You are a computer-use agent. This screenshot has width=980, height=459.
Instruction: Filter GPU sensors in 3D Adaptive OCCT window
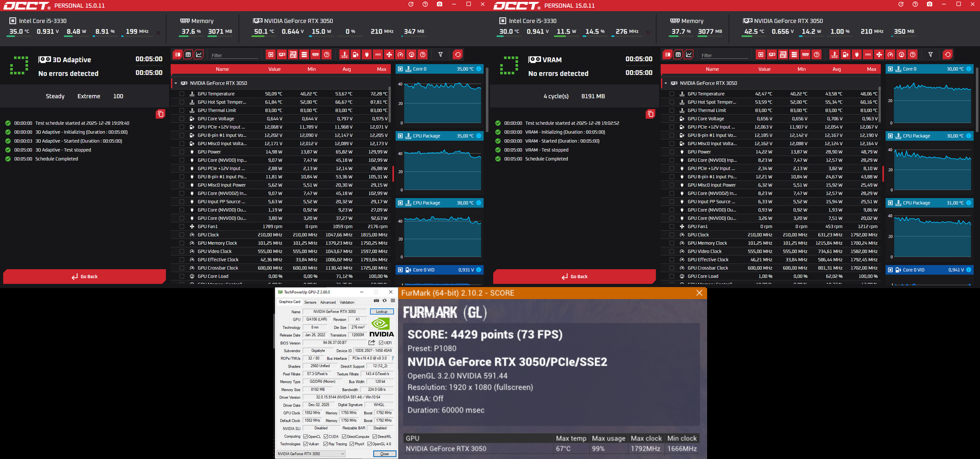[x=282, y=55]
